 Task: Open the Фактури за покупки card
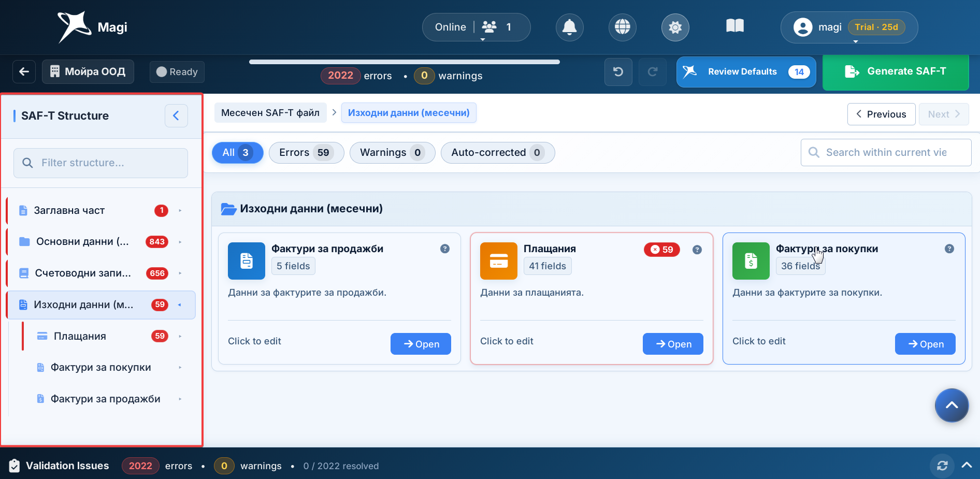[925, 344]
